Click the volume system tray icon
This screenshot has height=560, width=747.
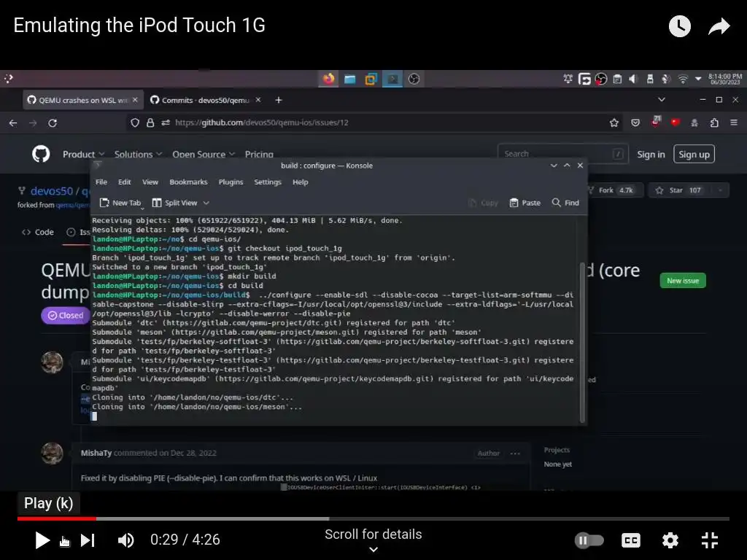(633, 79)
